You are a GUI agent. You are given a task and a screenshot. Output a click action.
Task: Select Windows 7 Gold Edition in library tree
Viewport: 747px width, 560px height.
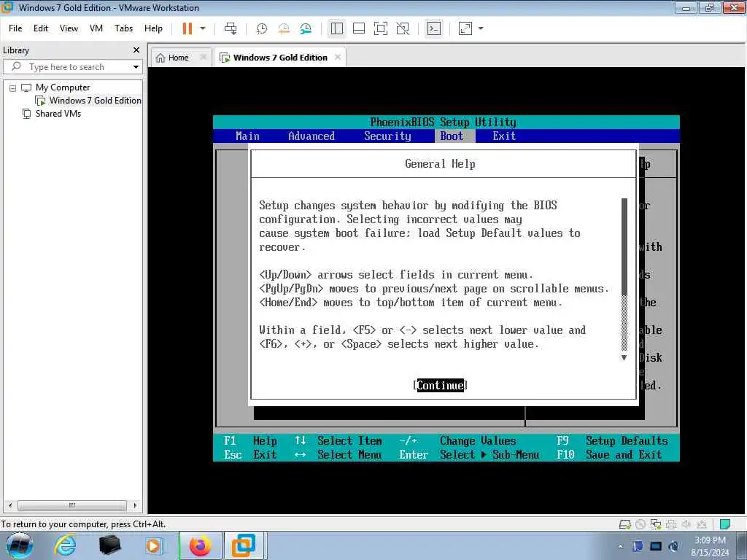pos(95,101)
